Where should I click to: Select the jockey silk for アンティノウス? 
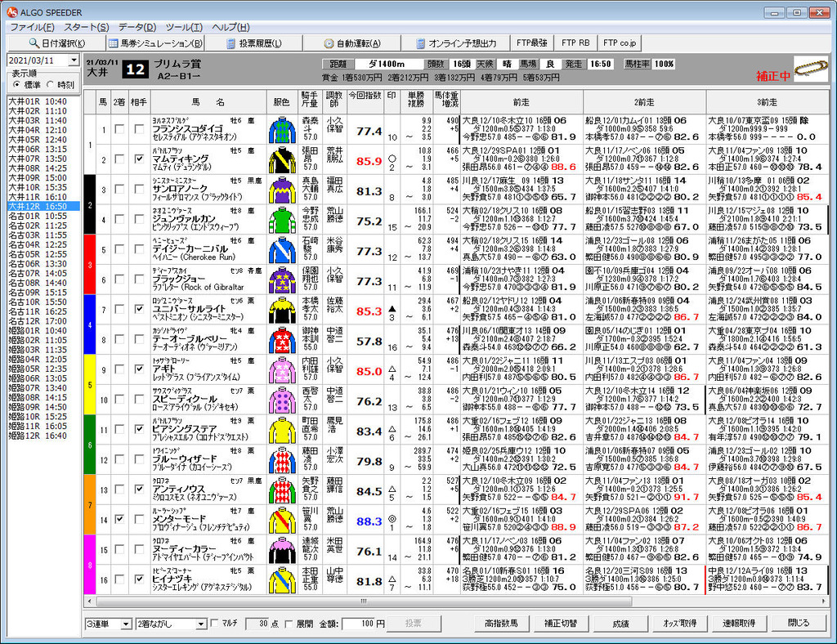(x=282, y=490)
